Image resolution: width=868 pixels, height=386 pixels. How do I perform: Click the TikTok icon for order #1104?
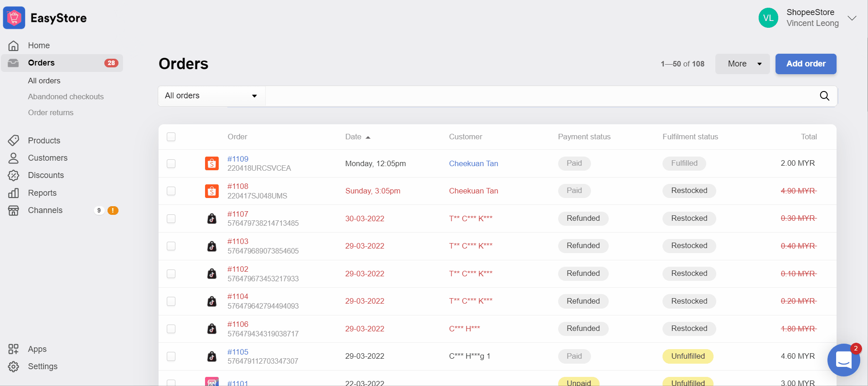click(212, 301)
